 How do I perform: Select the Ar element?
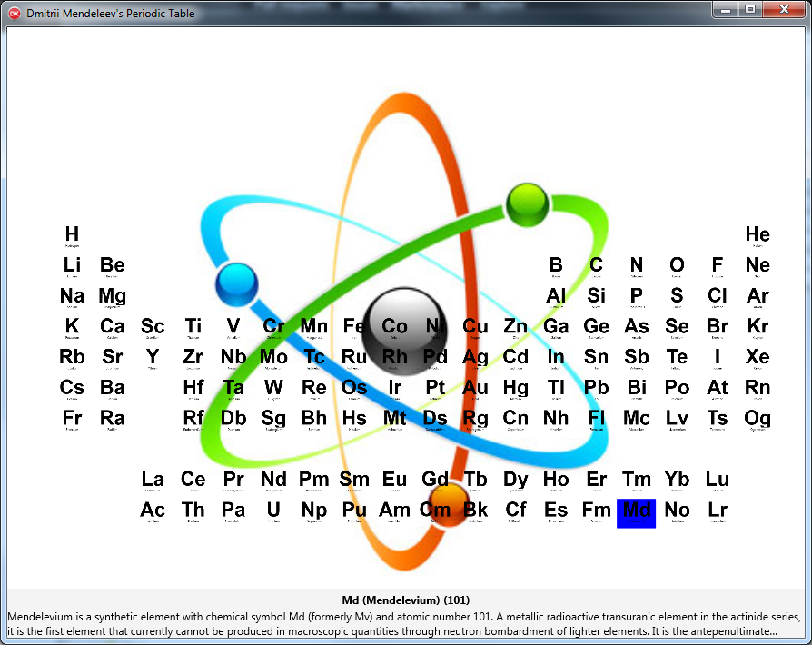point(758,297)
